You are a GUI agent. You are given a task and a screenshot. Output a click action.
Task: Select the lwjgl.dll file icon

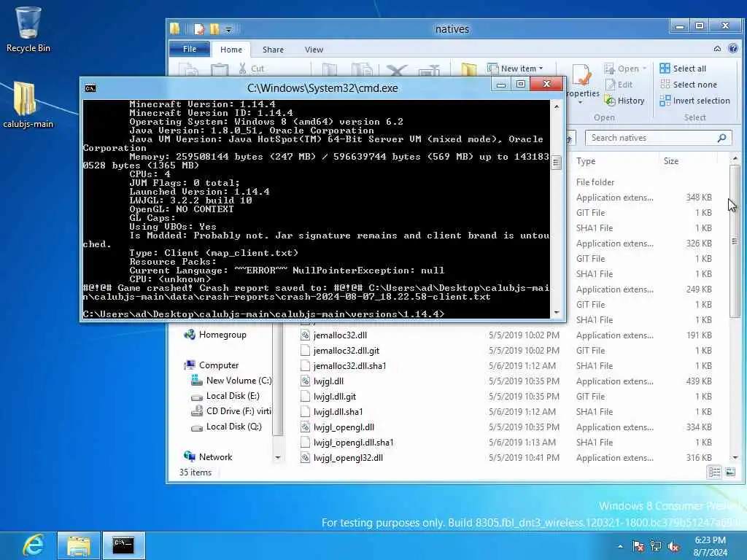point(306,381)
